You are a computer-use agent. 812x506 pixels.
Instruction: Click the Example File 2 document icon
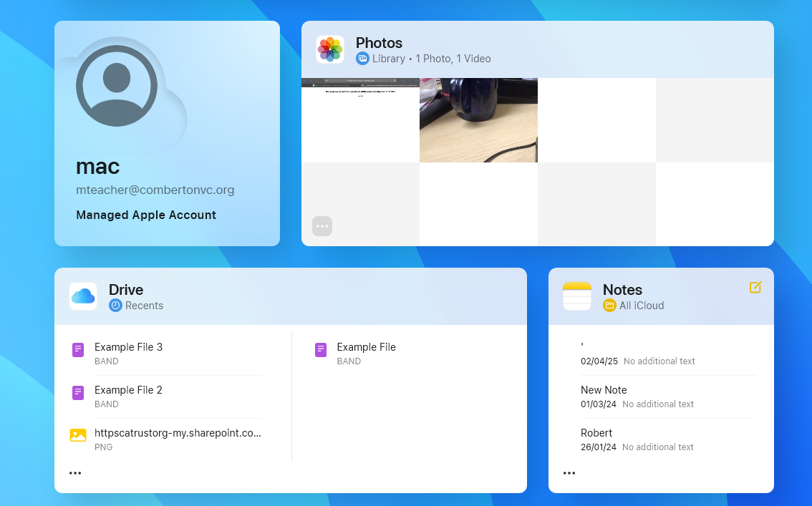[77, 393]
